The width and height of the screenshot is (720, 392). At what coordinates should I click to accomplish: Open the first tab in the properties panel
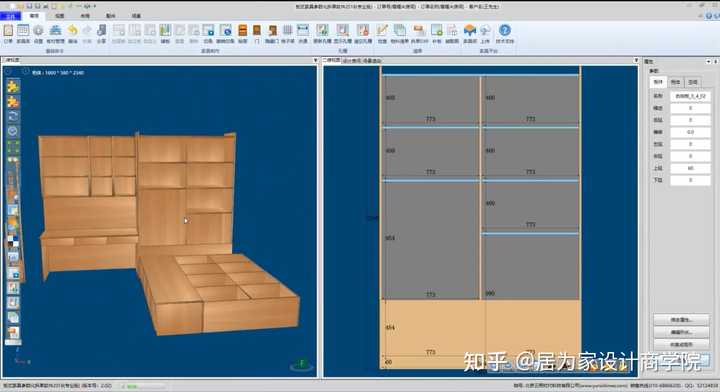tap(658, 82)
